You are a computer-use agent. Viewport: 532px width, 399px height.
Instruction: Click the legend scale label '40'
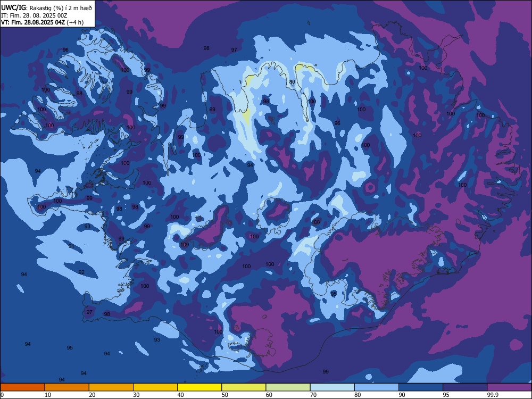(x=180, y=395)
